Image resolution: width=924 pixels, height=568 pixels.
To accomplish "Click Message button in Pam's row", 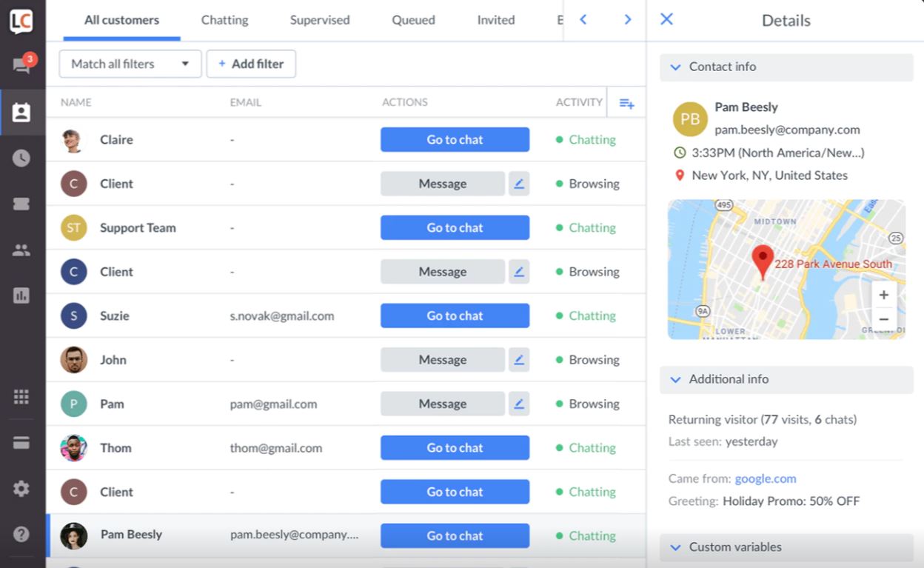I will click(443, 404).
